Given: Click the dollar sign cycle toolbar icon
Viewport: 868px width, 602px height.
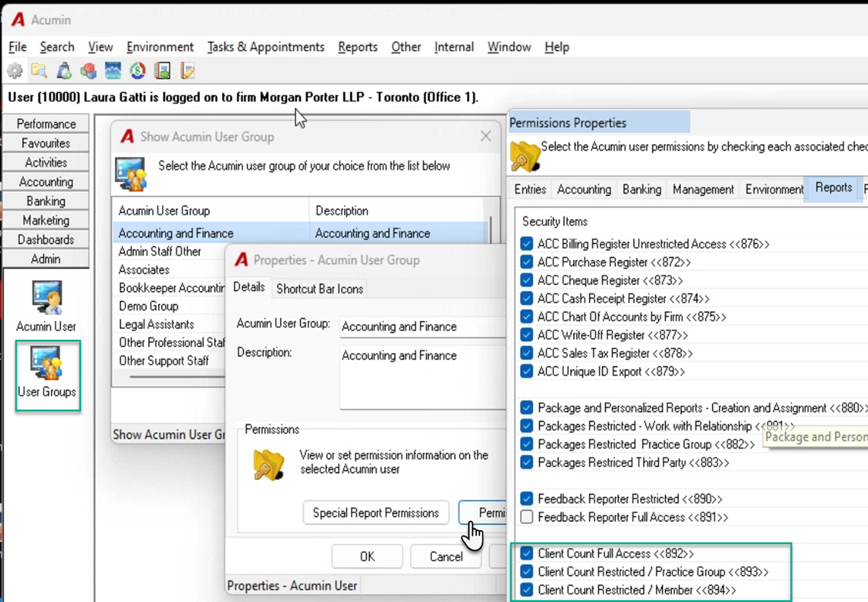Looking at the screenshot, I should pos(138,71).
